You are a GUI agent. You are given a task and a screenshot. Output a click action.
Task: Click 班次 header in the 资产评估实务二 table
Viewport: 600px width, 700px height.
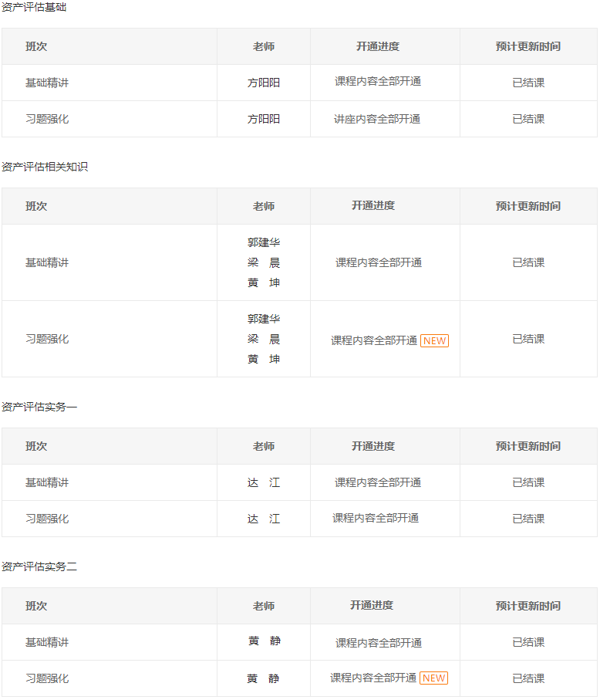pos(36,606)
